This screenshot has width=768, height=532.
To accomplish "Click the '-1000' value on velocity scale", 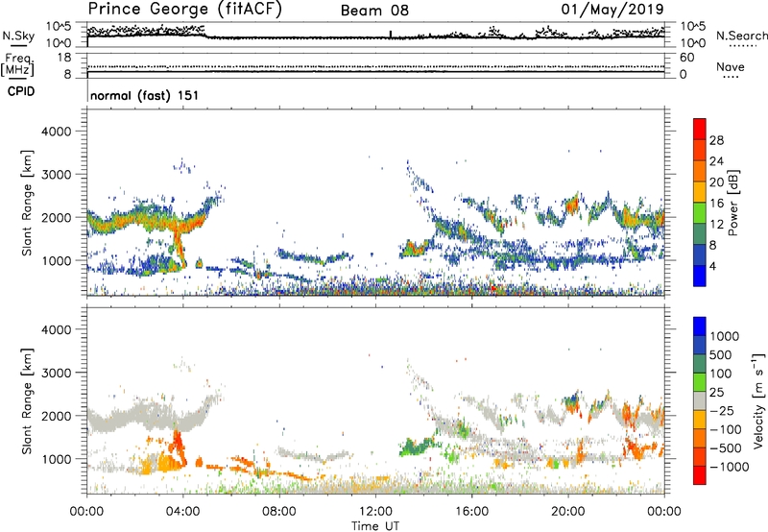I will coord(729,467).
